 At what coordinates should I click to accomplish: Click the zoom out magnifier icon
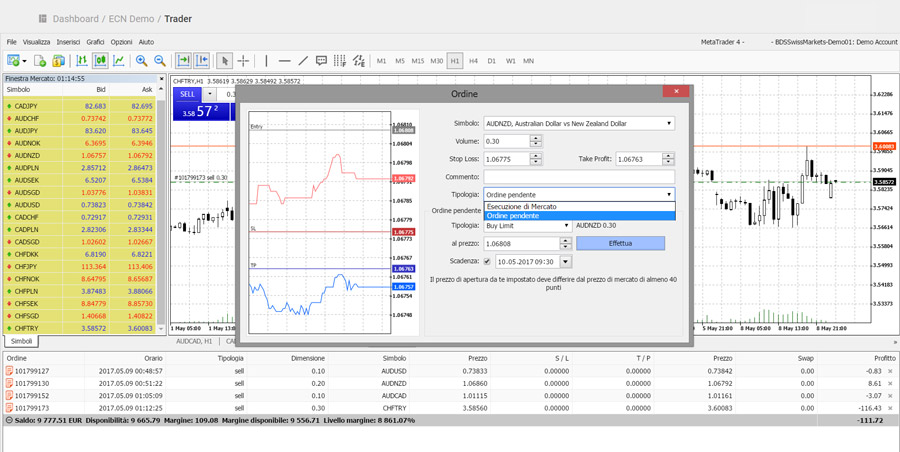coord(159,61)
